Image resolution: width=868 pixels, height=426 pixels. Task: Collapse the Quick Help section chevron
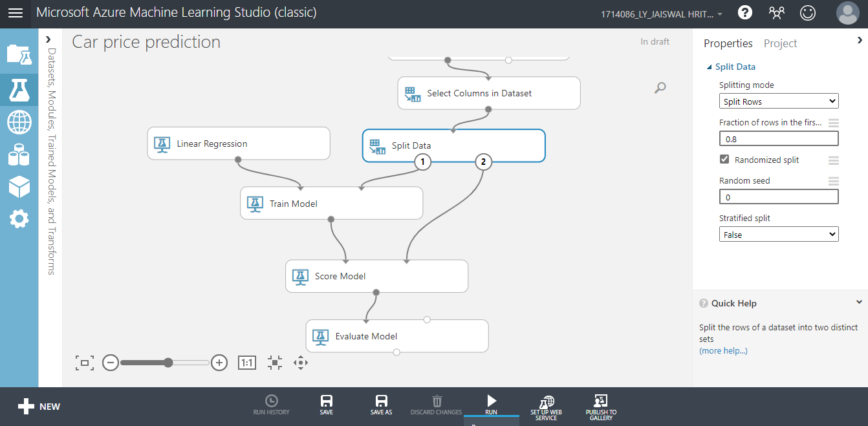(859, 302)
